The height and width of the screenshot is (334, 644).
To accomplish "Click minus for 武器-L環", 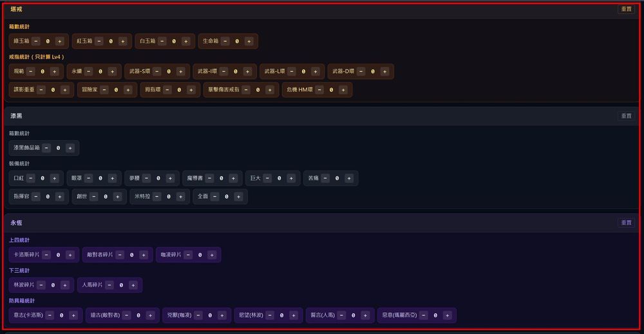I will coord(292,71).
